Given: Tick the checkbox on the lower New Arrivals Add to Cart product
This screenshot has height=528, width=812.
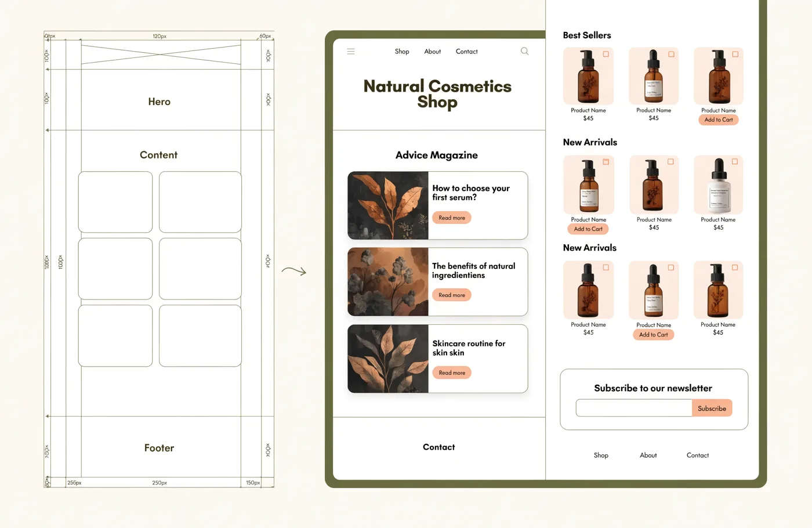Looking at the screenshot, I should pos(671,267).
